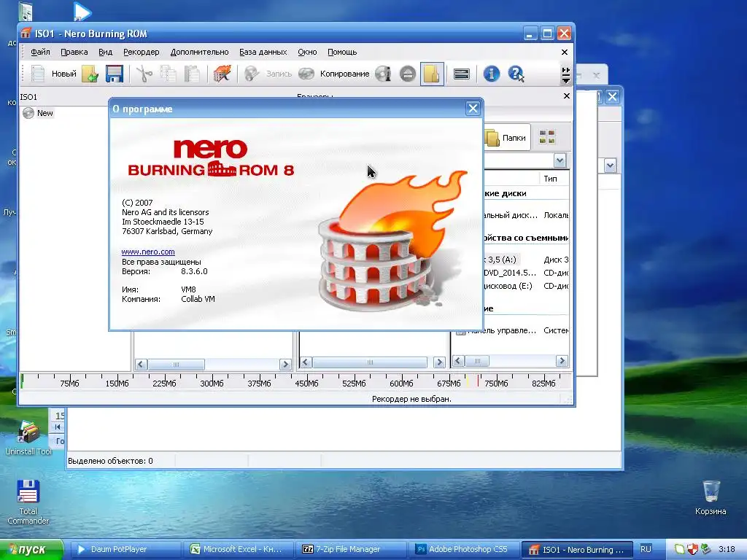
Task: Click middle pane scrollbar left arrow
Action: 306,362
